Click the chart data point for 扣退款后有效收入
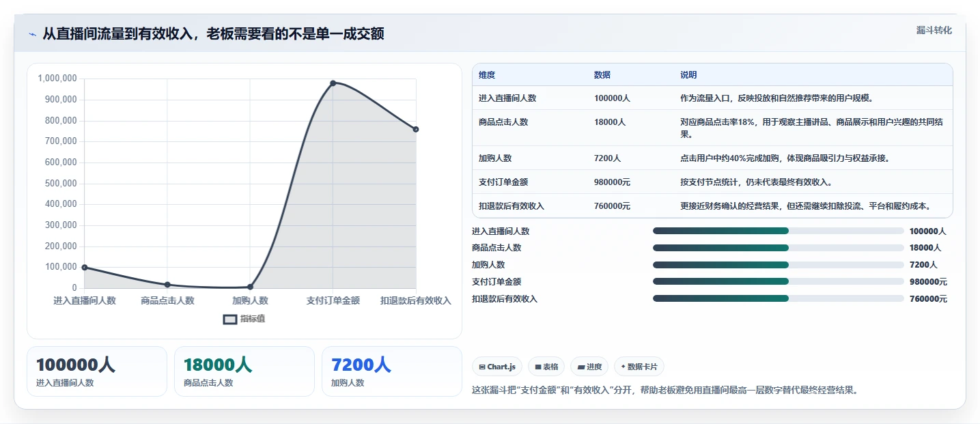 [416, 129]
